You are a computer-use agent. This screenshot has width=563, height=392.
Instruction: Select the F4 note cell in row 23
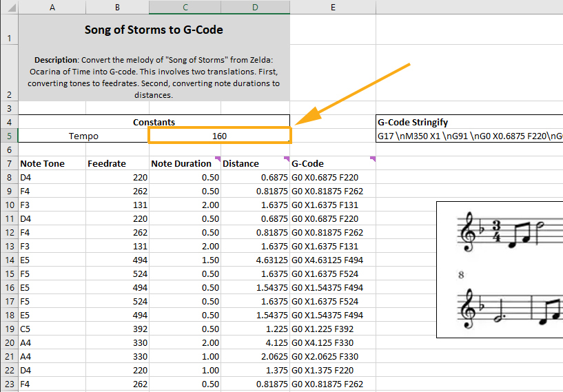coord(52,384)
